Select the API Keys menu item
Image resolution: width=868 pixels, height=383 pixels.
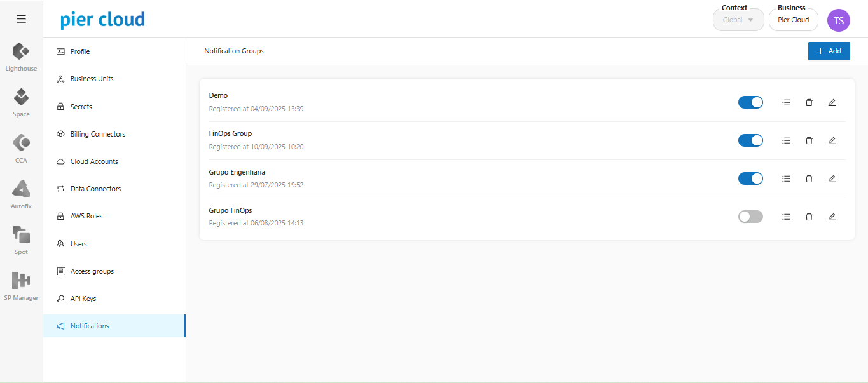83,299
